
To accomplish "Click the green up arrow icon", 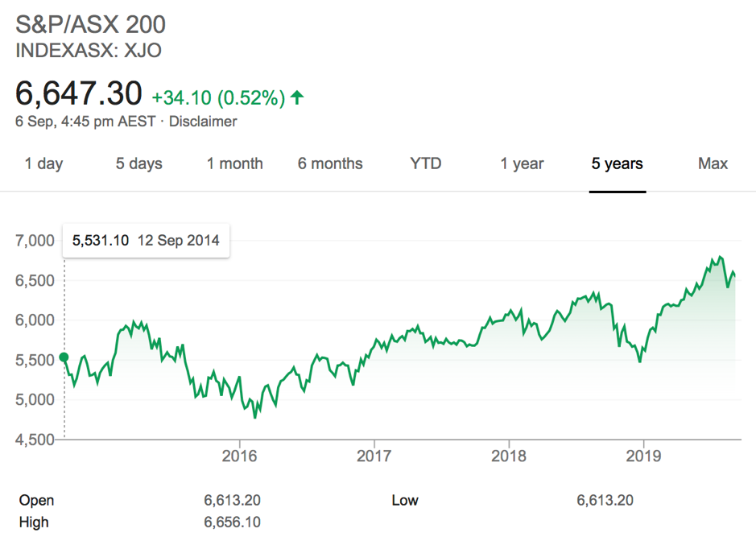I will coord(297,98).
